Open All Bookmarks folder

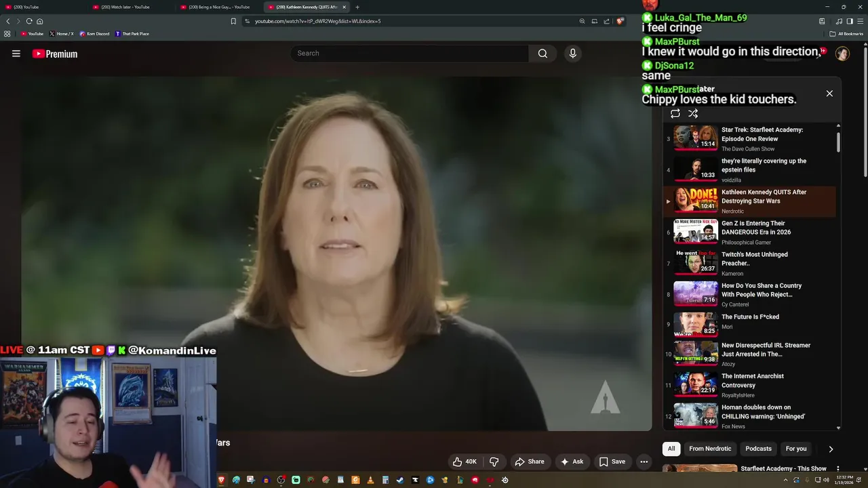pyautogui.click(x=847, y=34)
